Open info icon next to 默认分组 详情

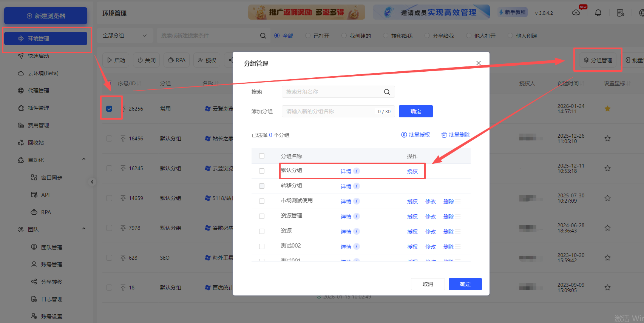pos(357,171)
